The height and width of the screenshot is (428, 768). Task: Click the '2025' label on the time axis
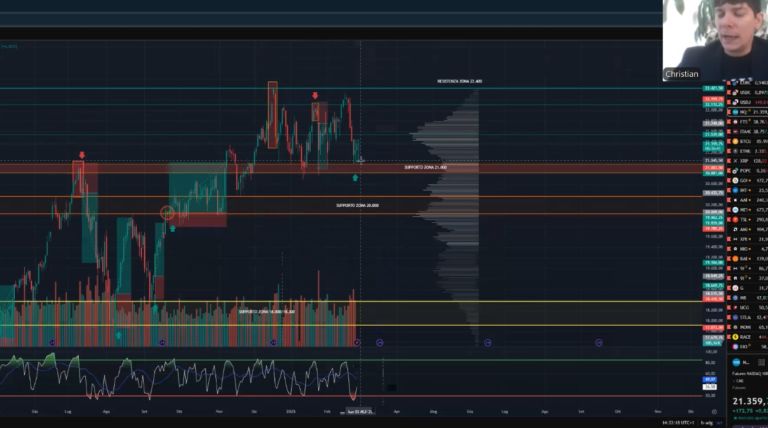pos(291,412)
